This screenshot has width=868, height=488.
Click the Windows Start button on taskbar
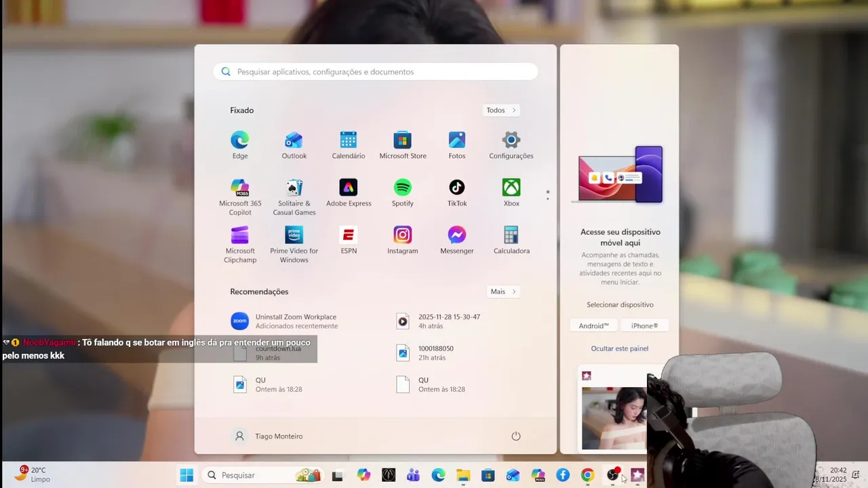point(186,475)
